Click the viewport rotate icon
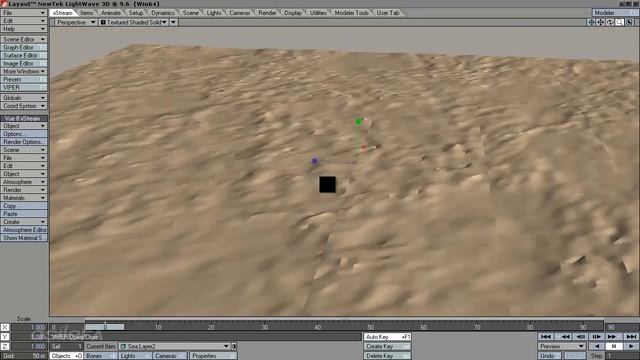This screenshot has width=640, height=360. 610,22
